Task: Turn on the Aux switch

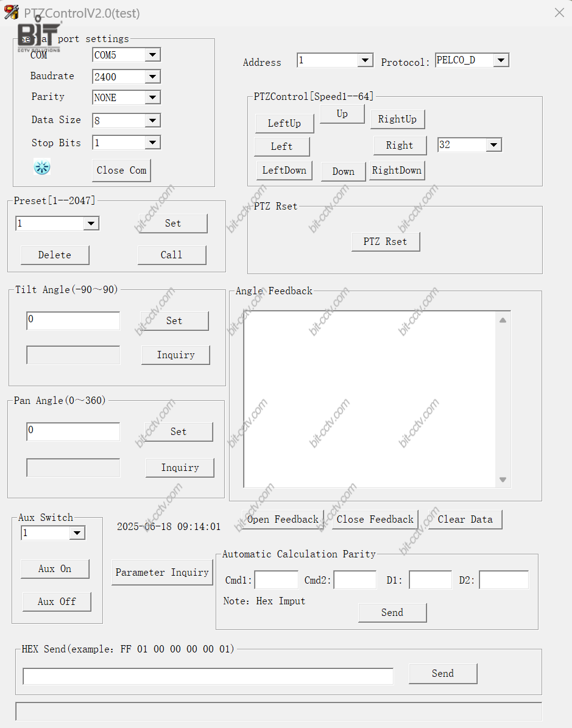Action: tap(55, 568)
